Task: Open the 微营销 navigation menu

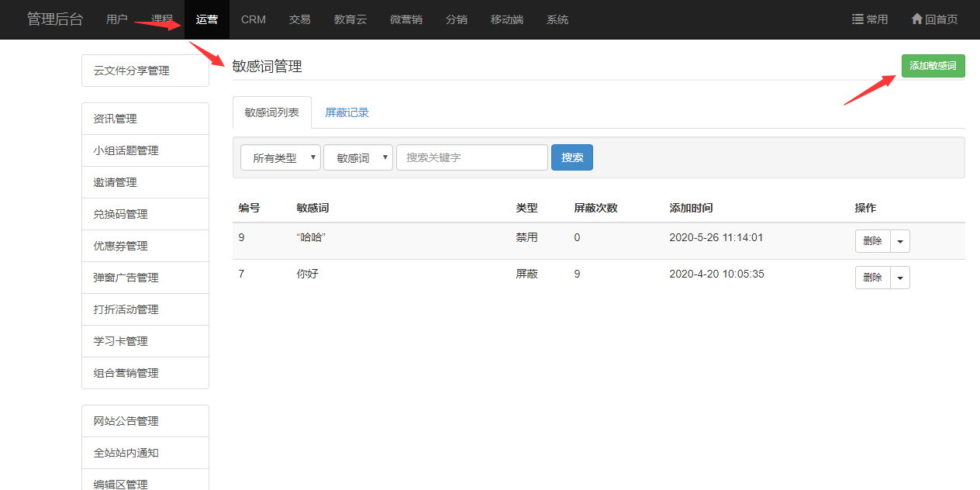Action: pos(406,19)
